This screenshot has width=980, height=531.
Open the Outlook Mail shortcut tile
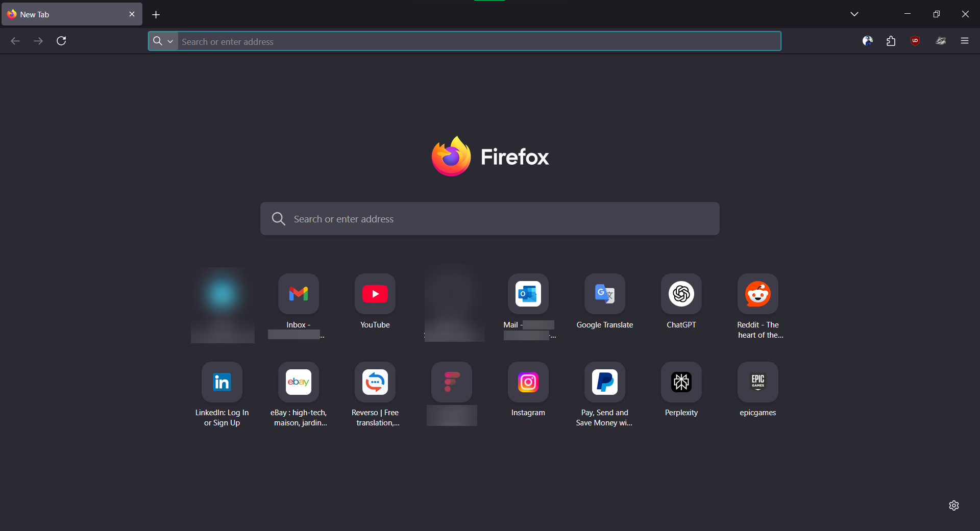tap(528, 294)
